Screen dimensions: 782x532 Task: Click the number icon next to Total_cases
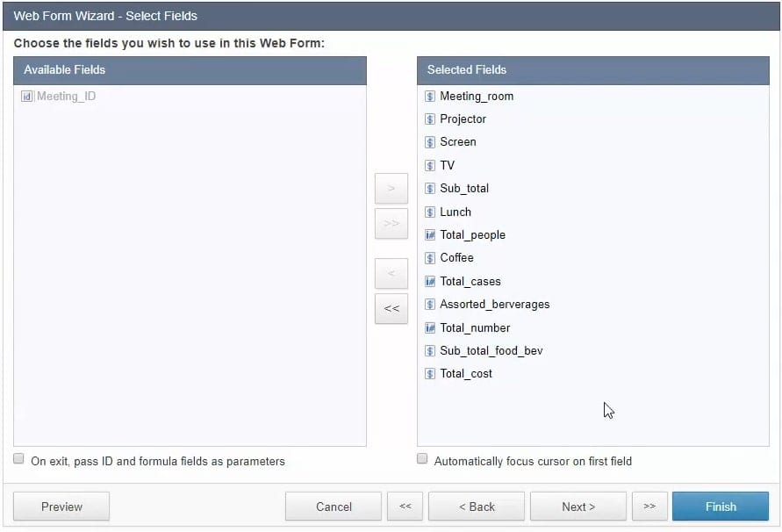(x=430, y=282)
